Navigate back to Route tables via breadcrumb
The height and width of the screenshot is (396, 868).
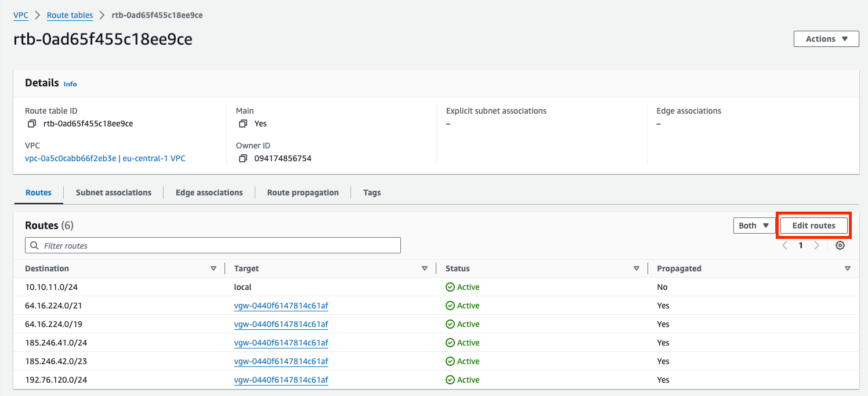(x=70, y=15)
